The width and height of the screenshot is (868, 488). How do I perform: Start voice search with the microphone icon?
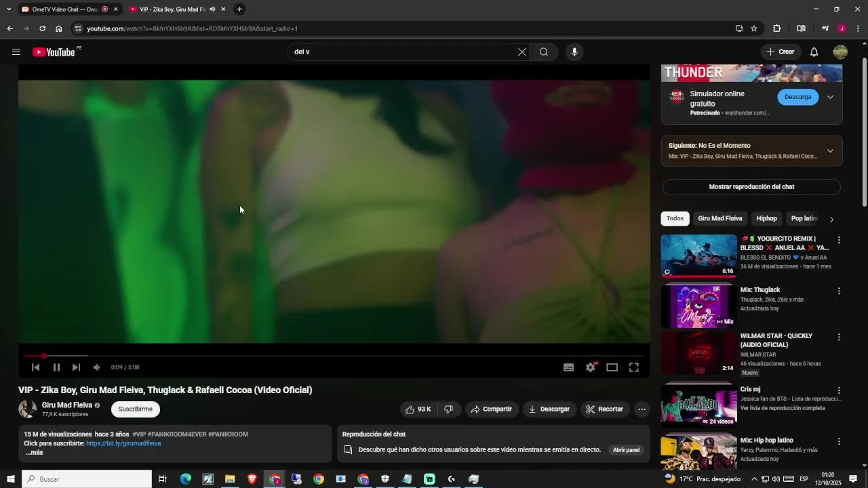click(574, 52)
